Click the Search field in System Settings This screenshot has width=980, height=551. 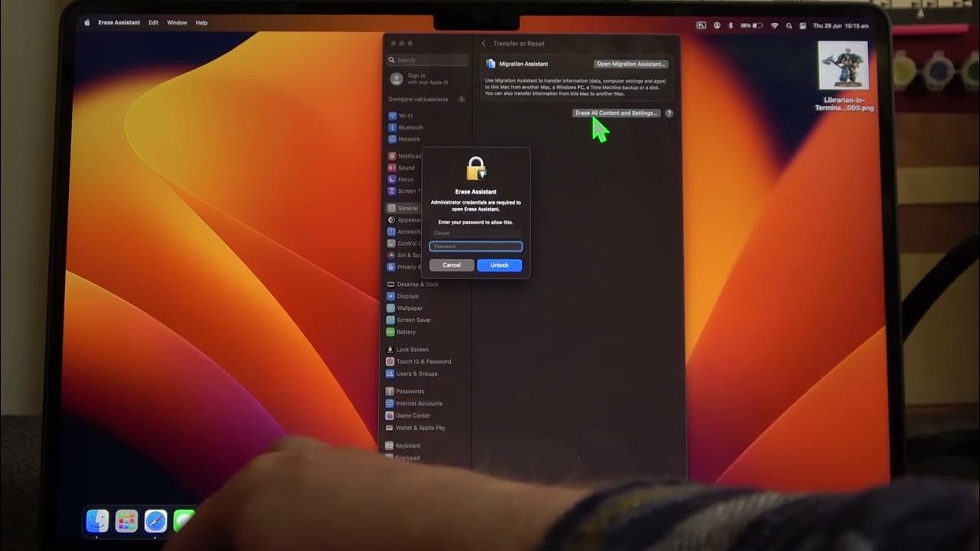point(427,60)
